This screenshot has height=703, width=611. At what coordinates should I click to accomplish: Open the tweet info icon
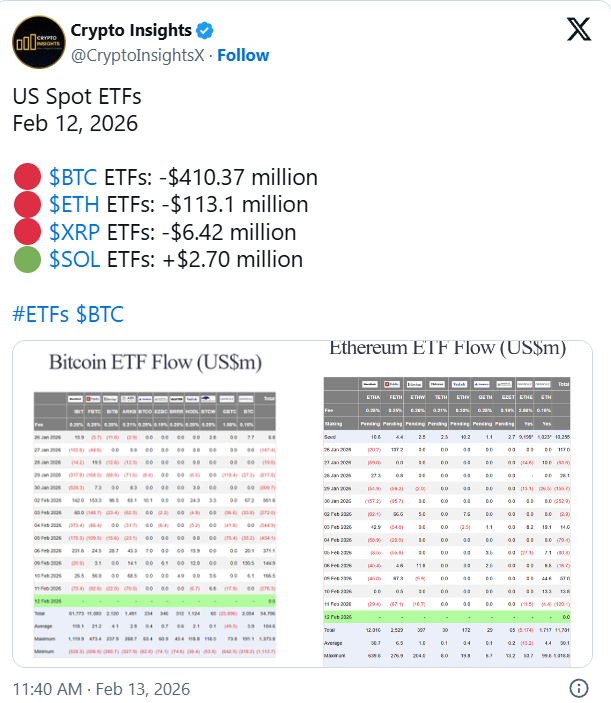click(578, 688)
